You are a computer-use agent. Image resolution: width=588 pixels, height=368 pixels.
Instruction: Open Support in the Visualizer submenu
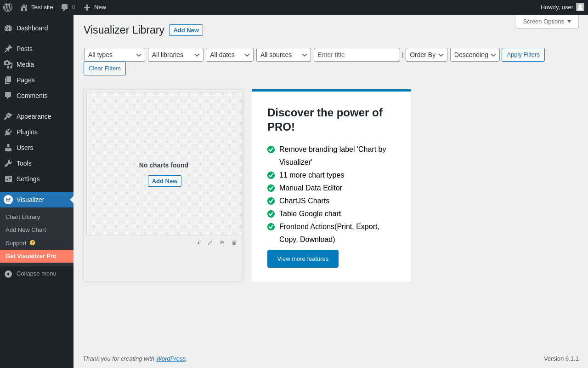click(x=37, y=243)
